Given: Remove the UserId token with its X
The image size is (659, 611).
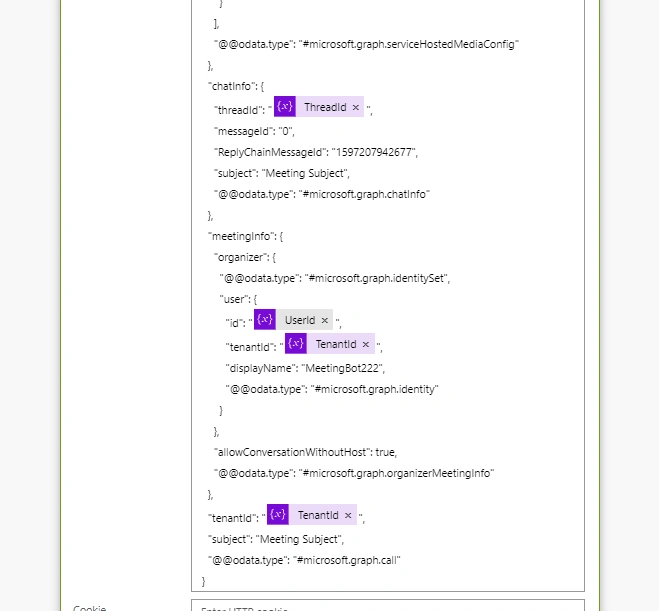Looking at the screenshot, I should coord(324,321).
